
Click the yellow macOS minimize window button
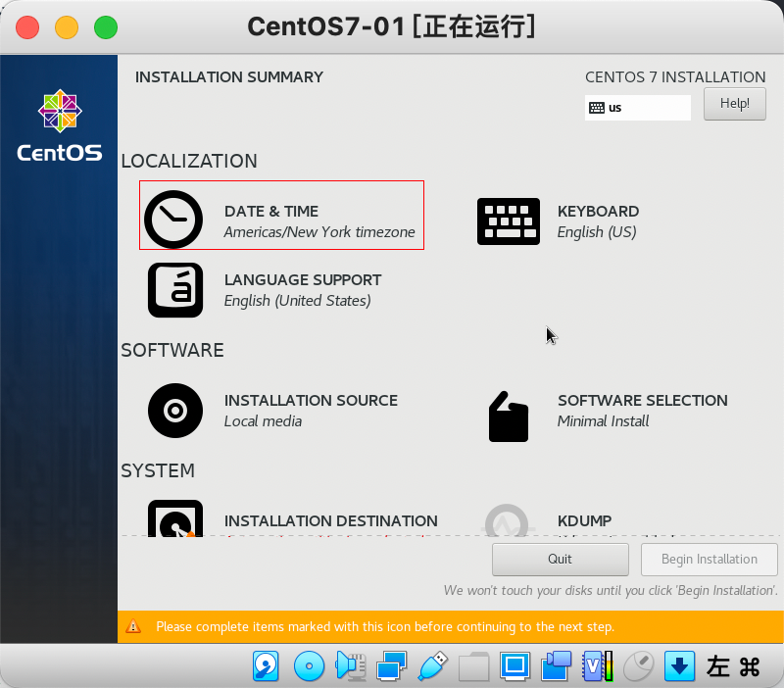point(67,27)
